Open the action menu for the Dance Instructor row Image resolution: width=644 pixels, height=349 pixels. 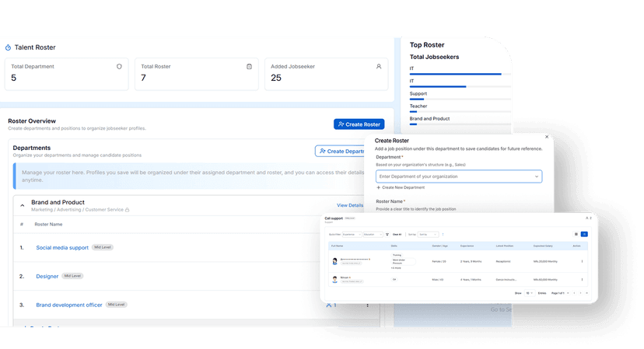click(x=582, y=280)
